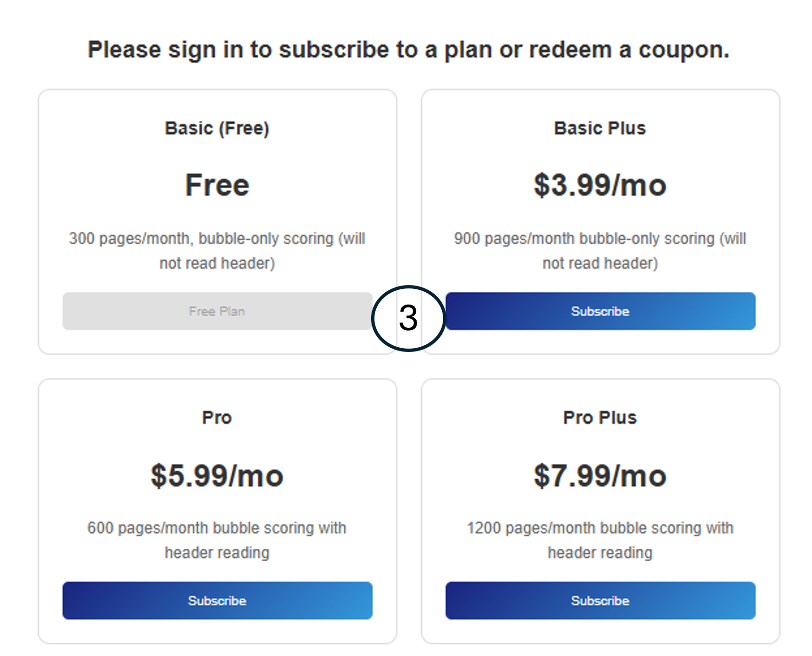This screenshot has height=656, width=812.
Task: Select the Basic Plus plan title
Action: pos(600,127)
